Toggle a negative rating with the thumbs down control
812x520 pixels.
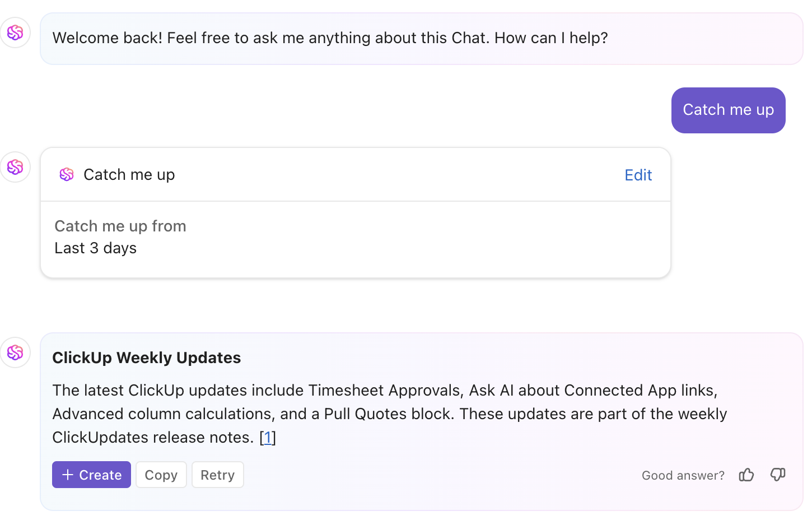[777, 475]
